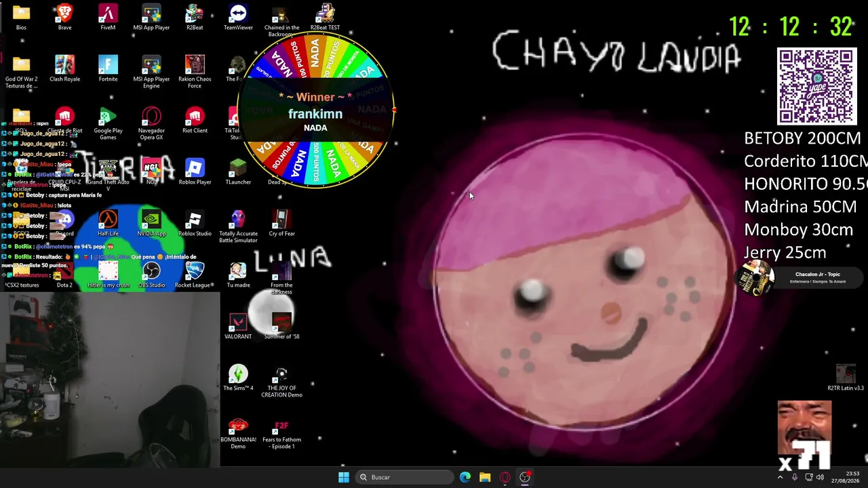Viewport: 868px width, 488px height.
Task: Click the Navegador Opera GX desktop shortcut
Action: click(x=151, y=124)
